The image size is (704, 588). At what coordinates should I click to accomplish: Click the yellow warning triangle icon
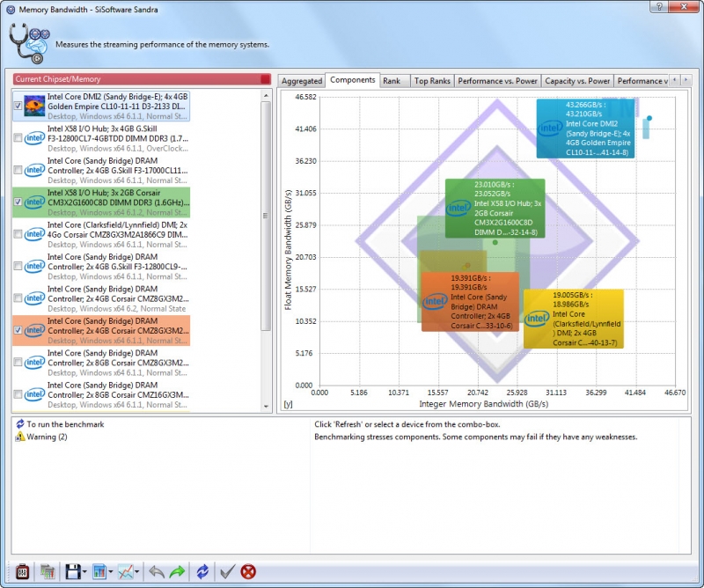coord(19,437)
